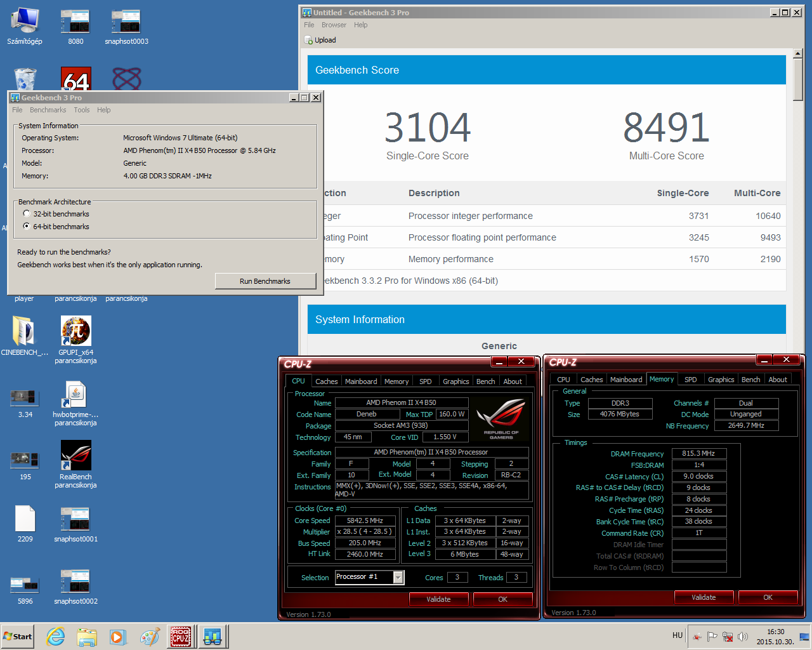
Task: Open the Tools menu in Geekbench
Action: point(82,110)
